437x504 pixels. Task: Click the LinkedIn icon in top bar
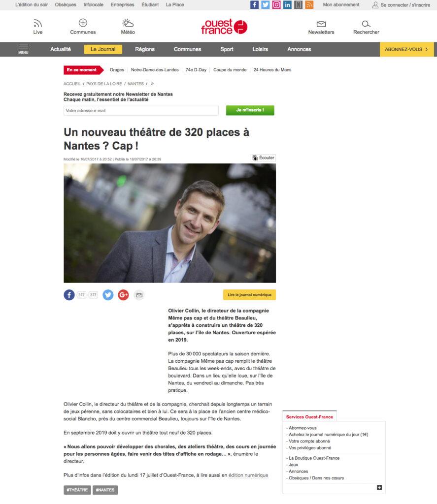pos(287,5)
